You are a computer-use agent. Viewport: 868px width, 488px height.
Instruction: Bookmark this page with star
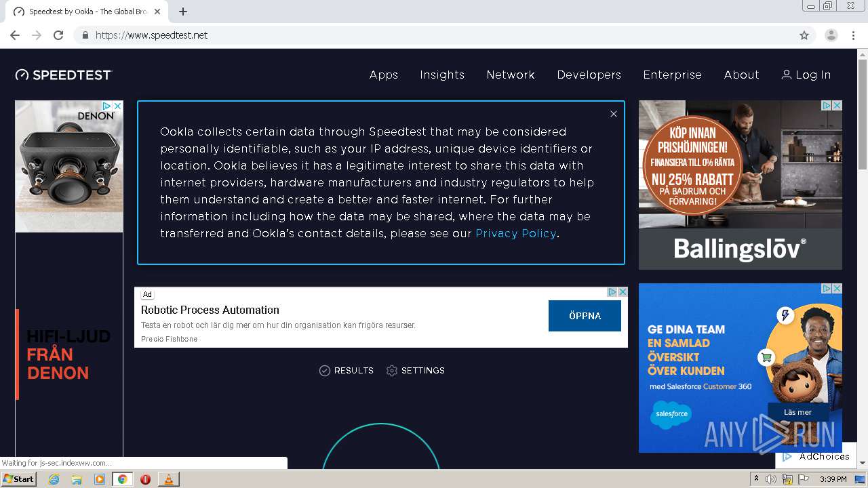coord(804,35)
